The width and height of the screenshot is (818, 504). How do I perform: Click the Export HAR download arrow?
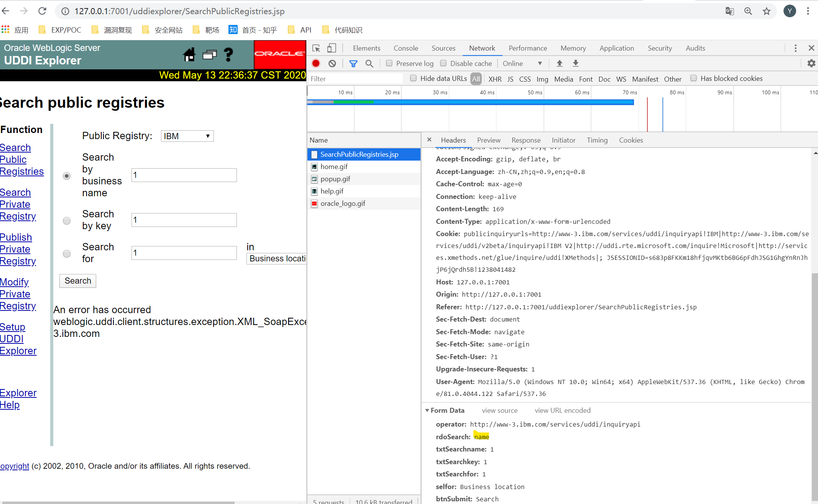coord(576,64)
